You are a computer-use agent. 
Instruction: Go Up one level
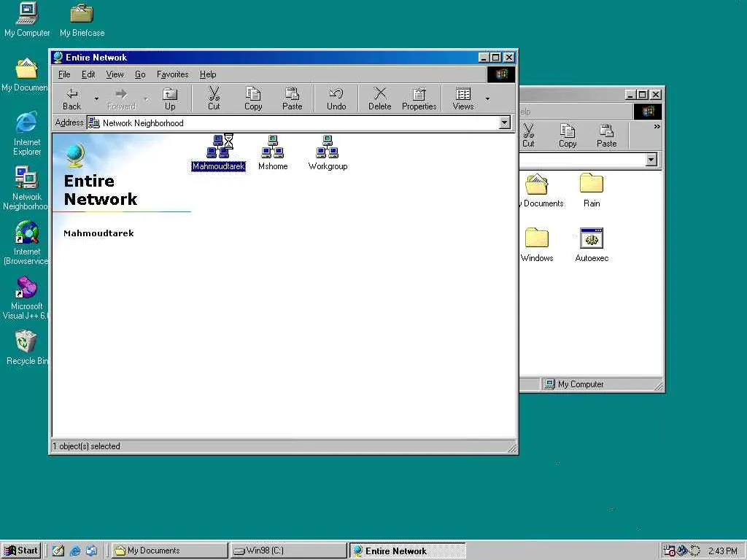pyautogui.click(x=169, y=99)
